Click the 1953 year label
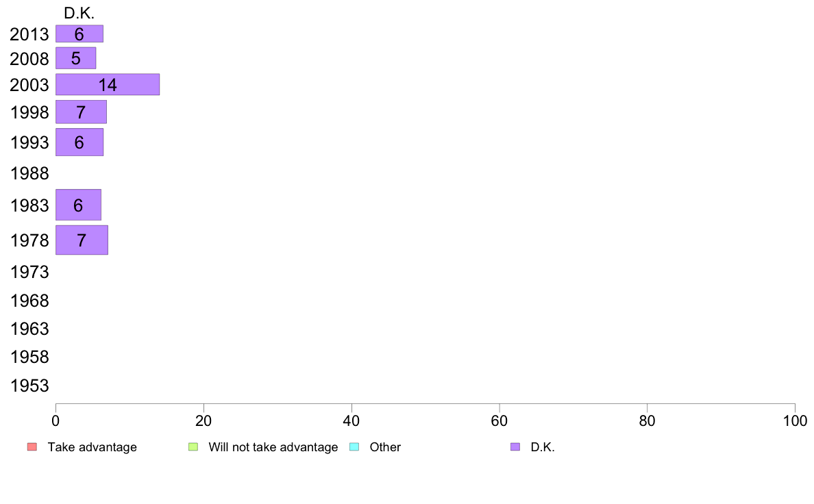The height and width of the screenshot is (504, 814). point(29,386)
